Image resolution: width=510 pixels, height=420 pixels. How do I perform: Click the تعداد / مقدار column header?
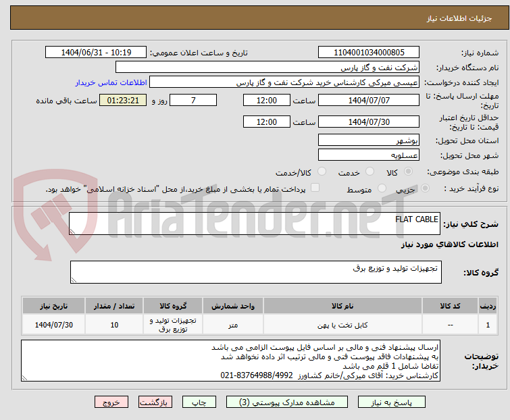click(x=114, y=306)
